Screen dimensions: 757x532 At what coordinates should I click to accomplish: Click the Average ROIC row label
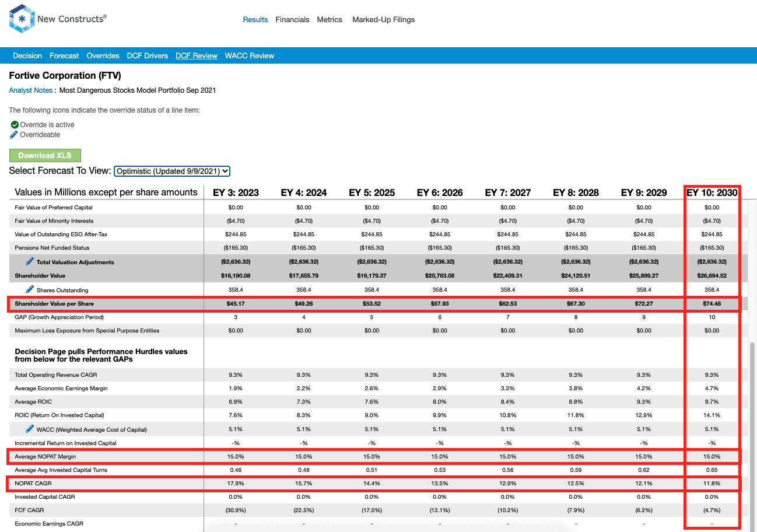pos(34,402)
